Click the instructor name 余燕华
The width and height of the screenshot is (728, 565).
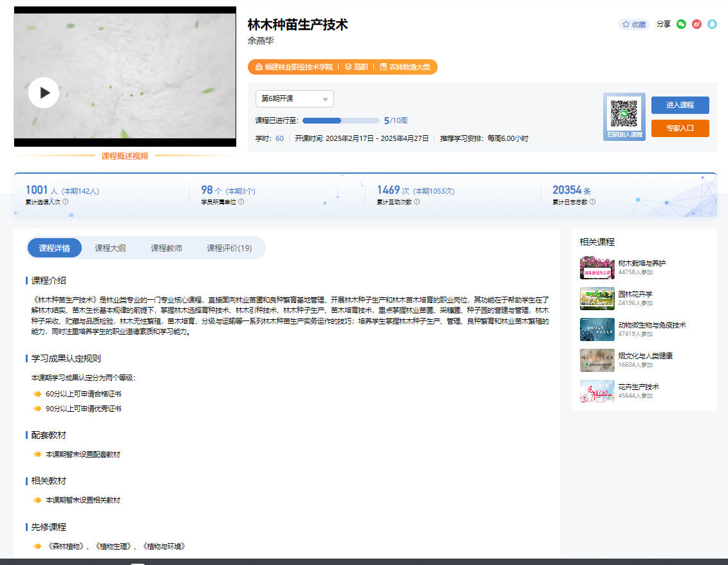pyautogui.click(x=261, y=41)
